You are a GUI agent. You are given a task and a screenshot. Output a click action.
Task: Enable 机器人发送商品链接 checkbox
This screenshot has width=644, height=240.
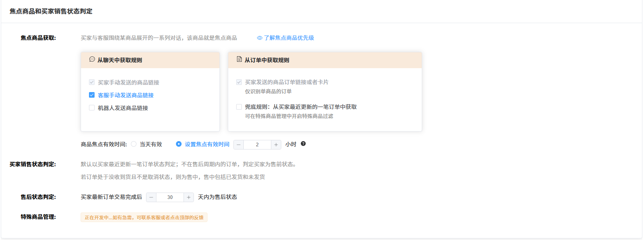[92, 108]
